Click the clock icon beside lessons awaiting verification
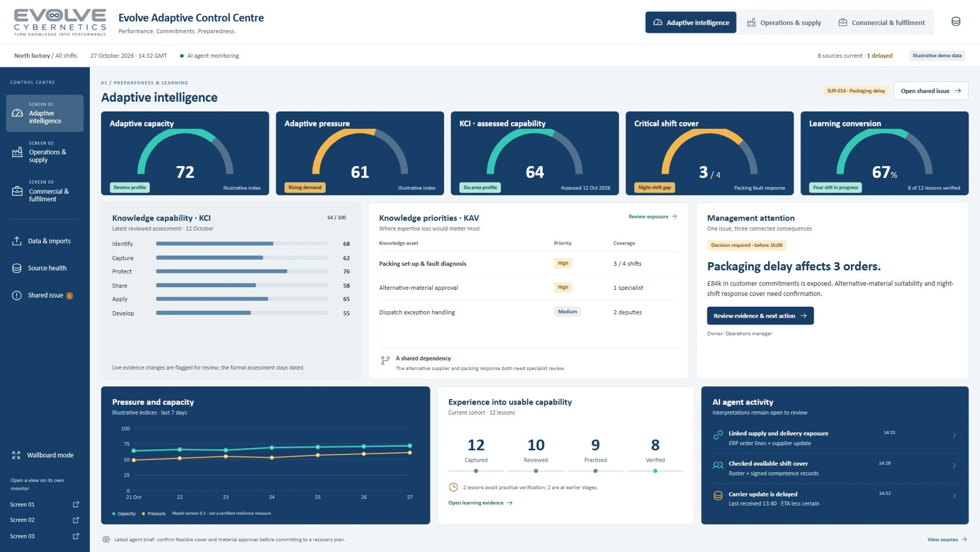Viewport: 980px width, 552px height. point(453,487)
